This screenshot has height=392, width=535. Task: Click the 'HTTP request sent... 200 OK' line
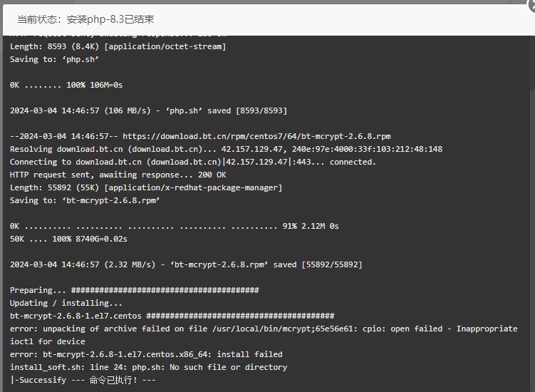(118, 175)
